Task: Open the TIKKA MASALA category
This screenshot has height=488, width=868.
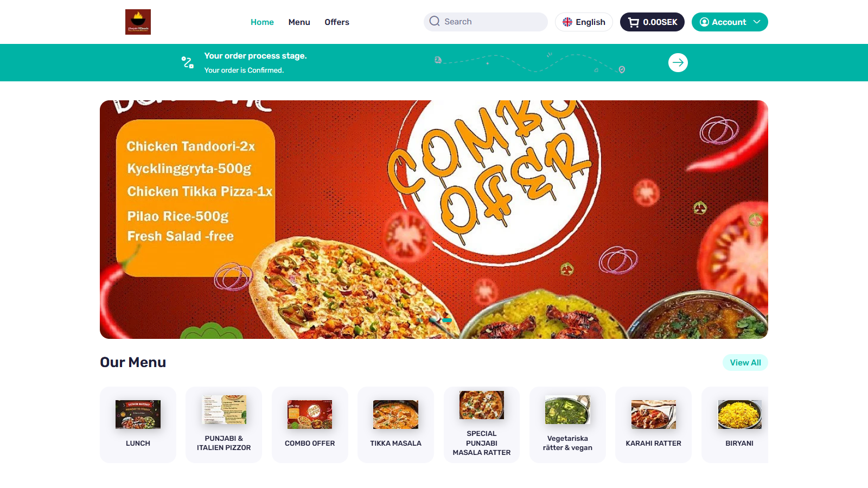Action: pos(395,425)
